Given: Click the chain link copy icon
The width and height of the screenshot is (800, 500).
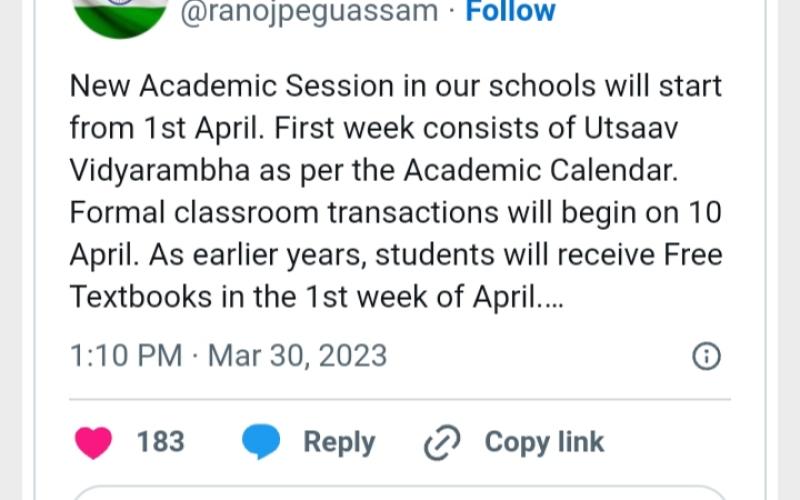Looking at the screenshot, I should (x=442, y=442).
